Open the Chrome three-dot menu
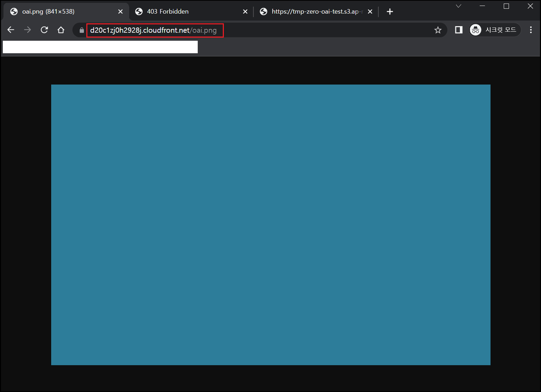541x392 pixels. [531, 30]
